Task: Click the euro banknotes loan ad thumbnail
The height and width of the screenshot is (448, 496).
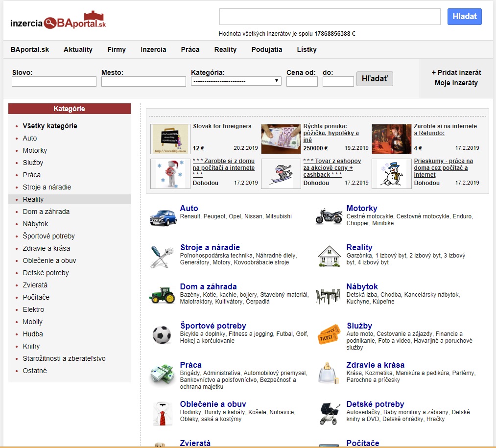Action: tap(281, 139)
